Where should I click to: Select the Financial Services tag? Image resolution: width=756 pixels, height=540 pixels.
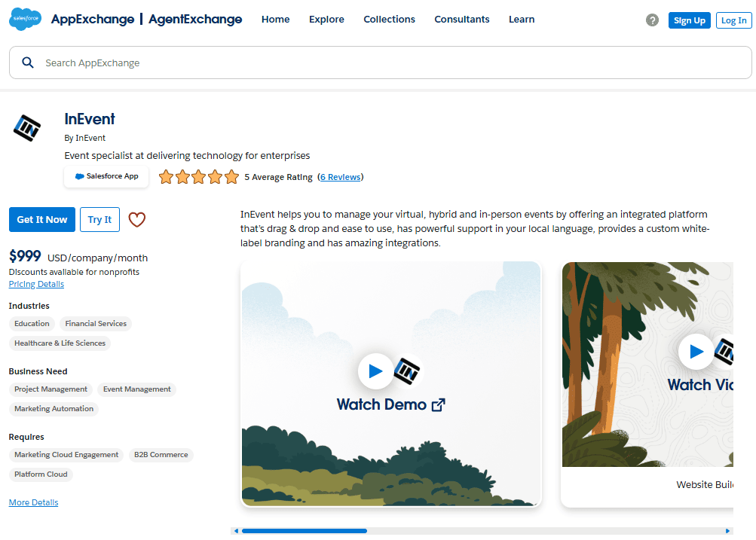coord(96,324)
